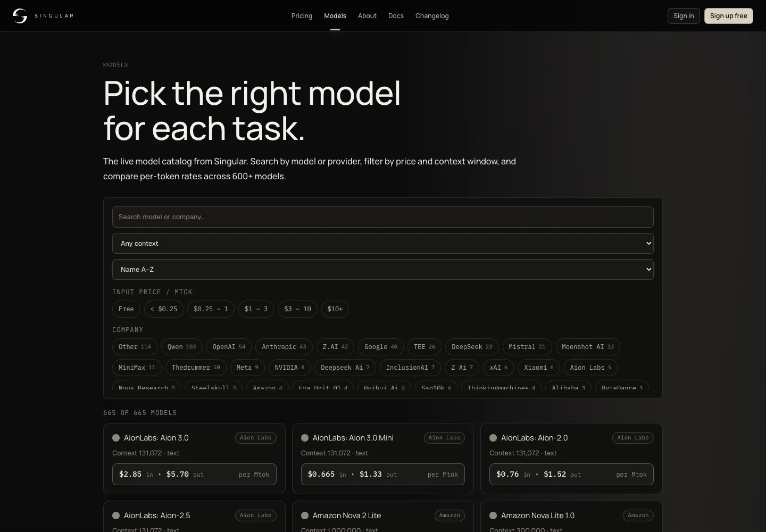Open the Pricing page
This screenshot has width=766, height=532.
[302, 16]
